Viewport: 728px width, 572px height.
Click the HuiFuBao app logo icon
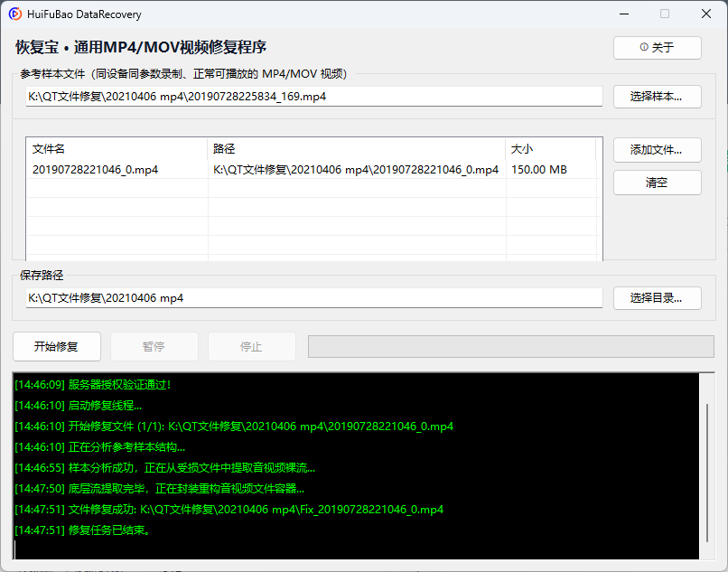[x=14, y=14]
